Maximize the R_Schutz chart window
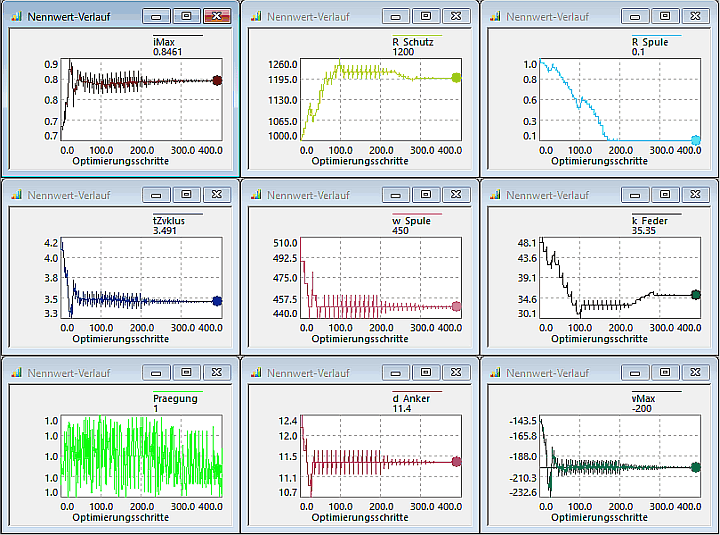Screen dimensions: 720x535 (426, 16)
